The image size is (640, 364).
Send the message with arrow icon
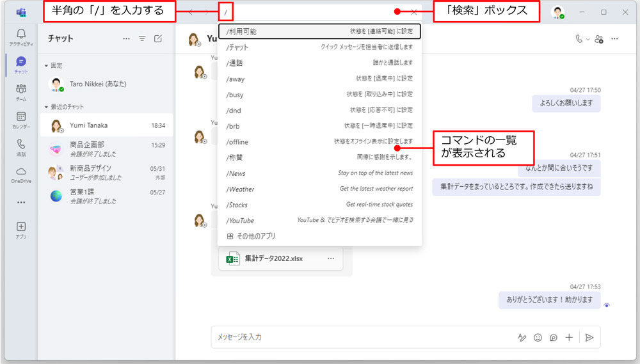point(589,338)
